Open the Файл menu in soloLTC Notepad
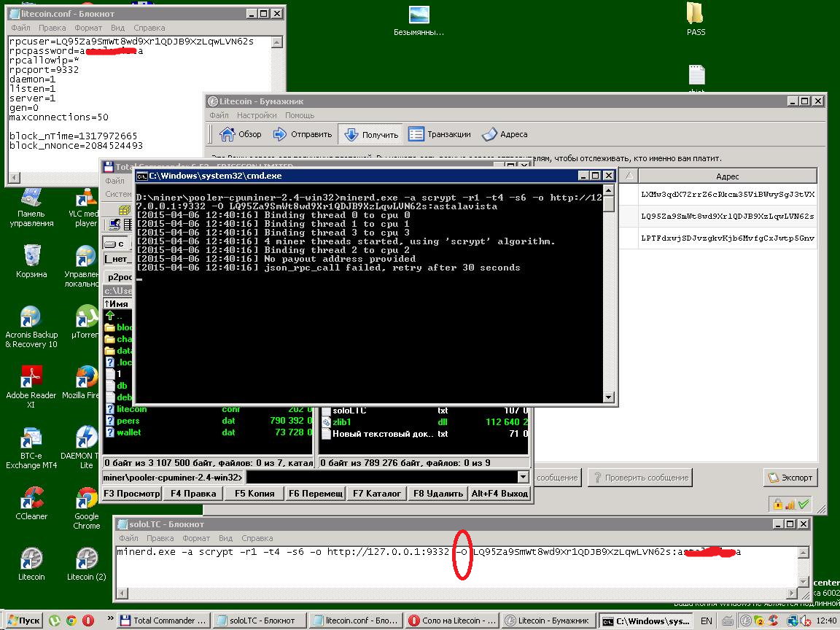 [128, 538]
